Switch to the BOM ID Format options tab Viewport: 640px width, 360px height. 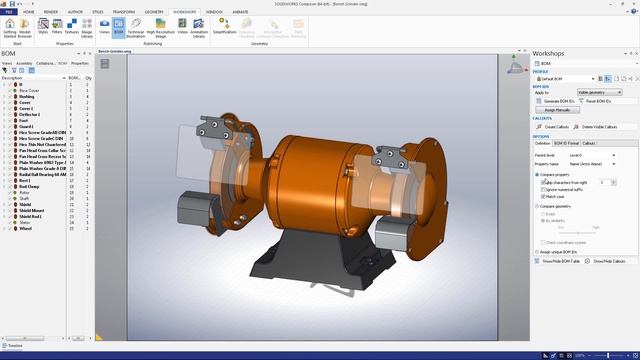(x=567, y=143)
